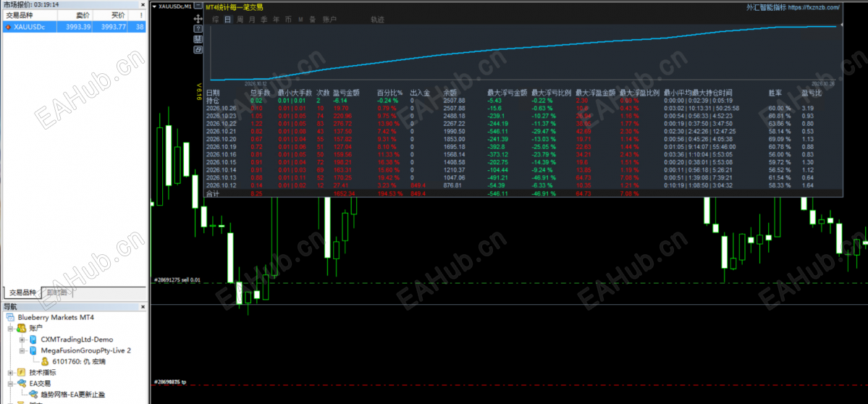Open the 账户 tab in the stats panel

[329, 20]
